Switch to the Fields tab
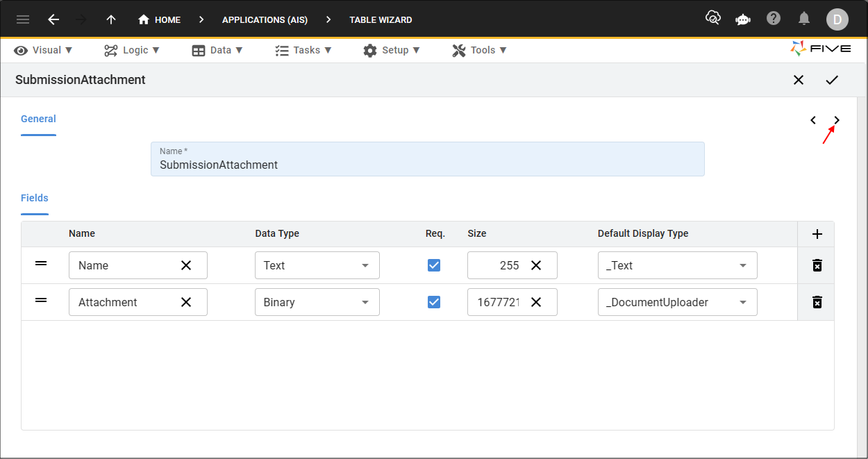Image resolution: width=868 pixels, height=459 pixels. coord(35,198)
